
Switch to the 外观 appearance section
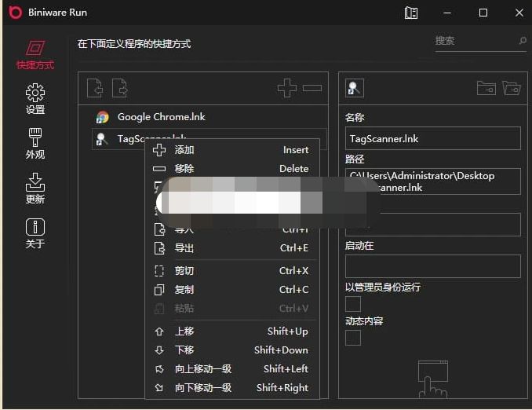click(x=35, y=144)
